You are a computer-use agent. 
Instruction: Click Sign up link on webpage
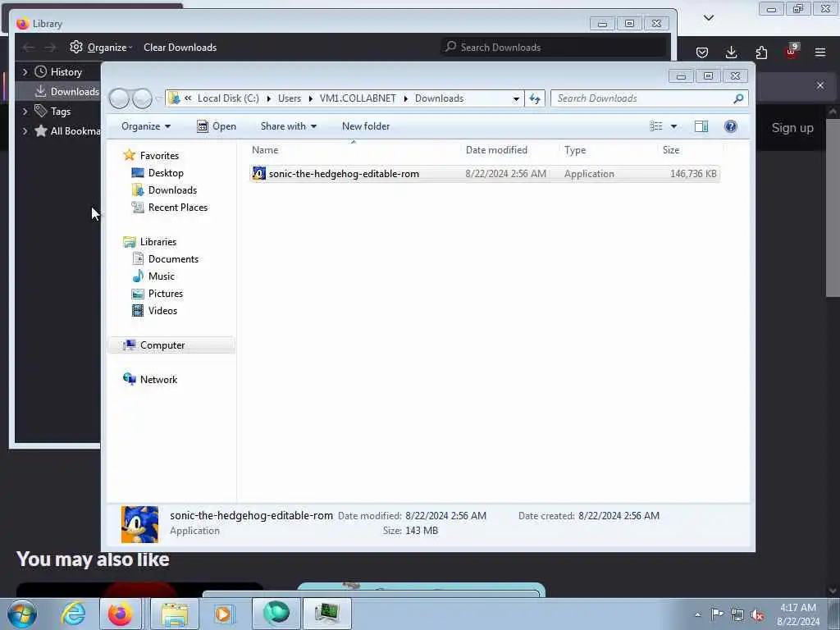click(x=792, y=128)
